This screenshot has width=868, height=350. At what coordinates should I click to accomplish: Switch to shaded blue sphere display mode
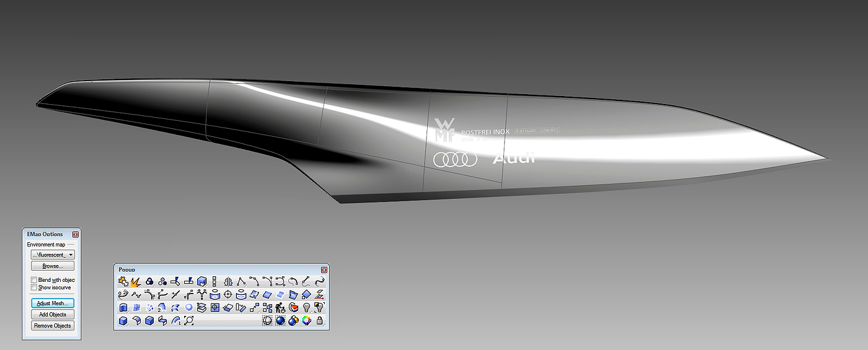281,321
